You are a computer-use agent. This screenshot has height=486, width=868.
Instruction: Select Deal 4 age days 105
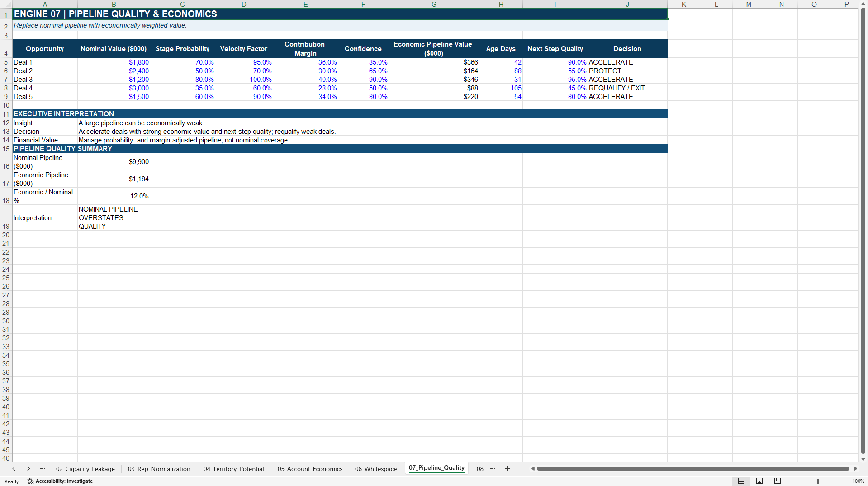501,88
